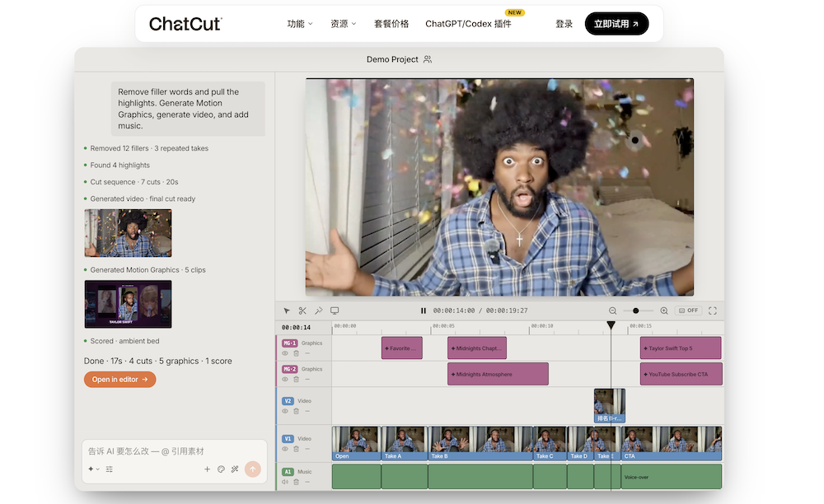This screenshot has height=504, width=824.
Task: Collapse the MG-1 track with the minus icon
Action: [307, 353]
